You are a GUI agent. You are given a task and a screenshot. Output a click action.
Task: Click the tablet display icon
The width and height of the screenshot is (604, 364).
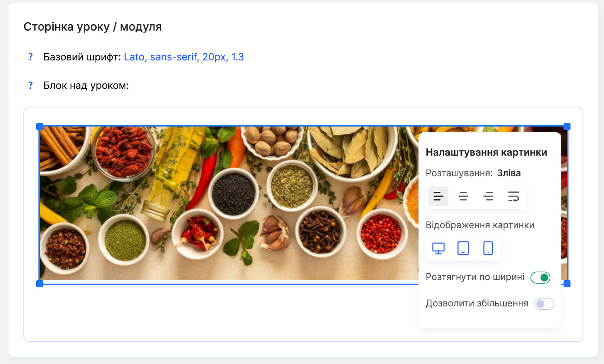tap(463, 248)
